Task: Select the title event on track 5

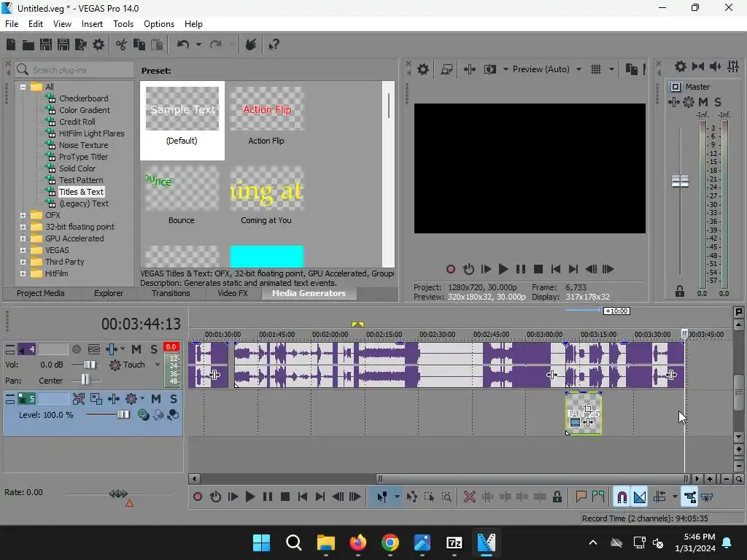Action: coord(584,413)
